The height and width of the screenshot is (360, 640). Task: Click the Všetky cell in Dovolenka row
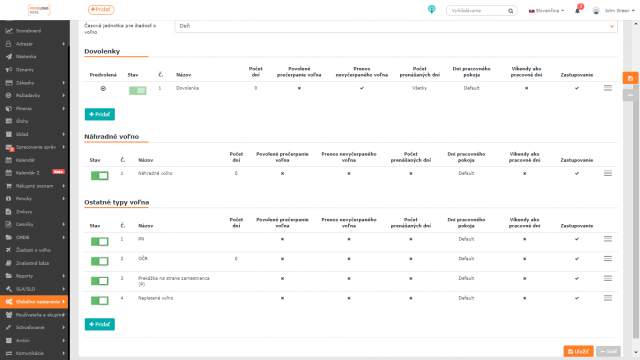[420, 88]
